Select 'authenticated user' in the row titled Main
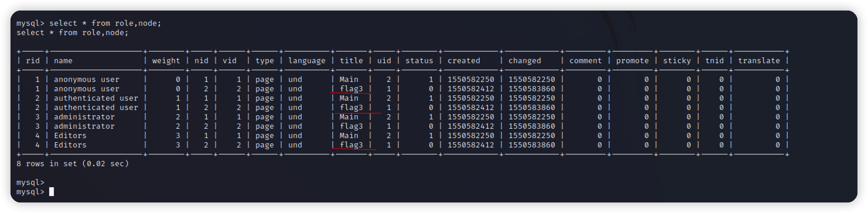The height and width of the screenshot is (213, 868). point(96,98)
